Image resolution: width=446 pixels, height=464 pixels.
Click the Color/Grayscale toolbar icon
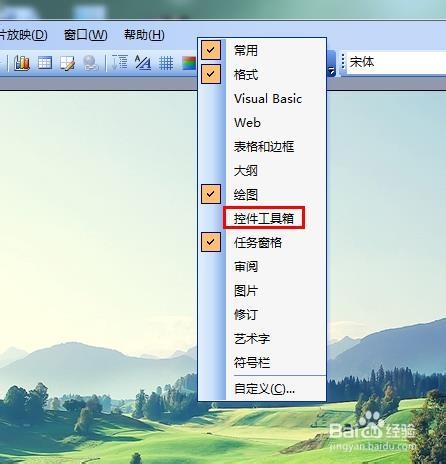189,63
